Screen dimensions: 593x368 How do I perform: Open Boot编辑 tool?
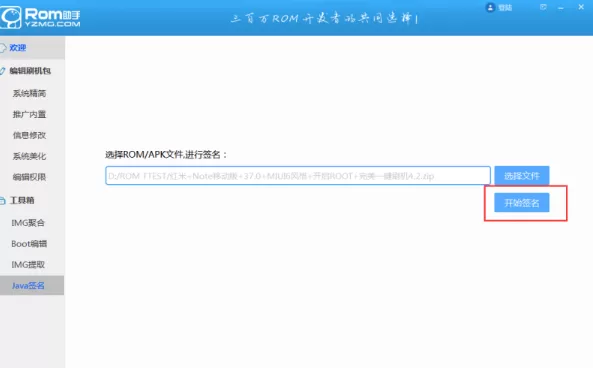coord(29,244)
